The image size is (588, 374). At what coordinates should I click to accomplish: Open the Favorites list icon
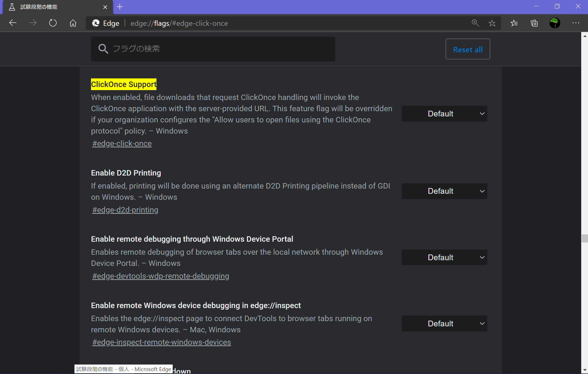click(514, 23)
